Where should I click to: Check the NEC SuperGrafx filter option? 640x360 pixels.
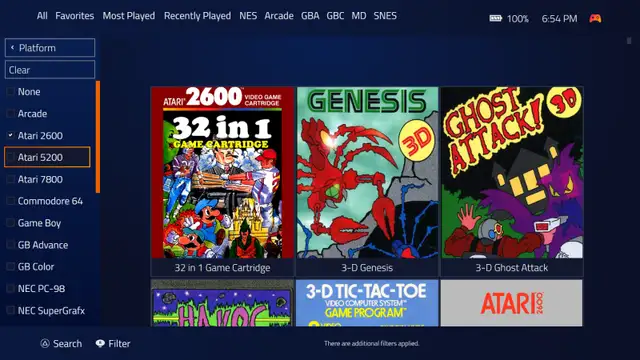tap(11, 310)
